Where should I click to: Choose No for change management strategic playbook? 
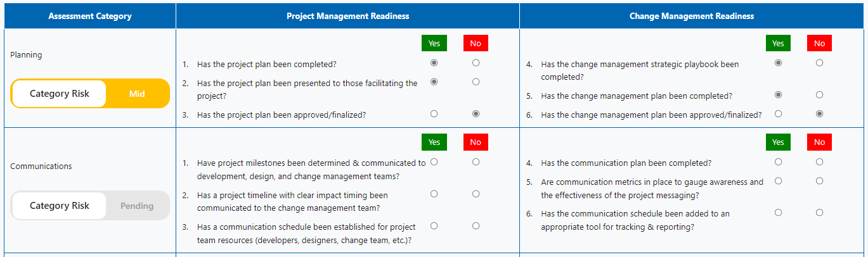click(819, 63)
